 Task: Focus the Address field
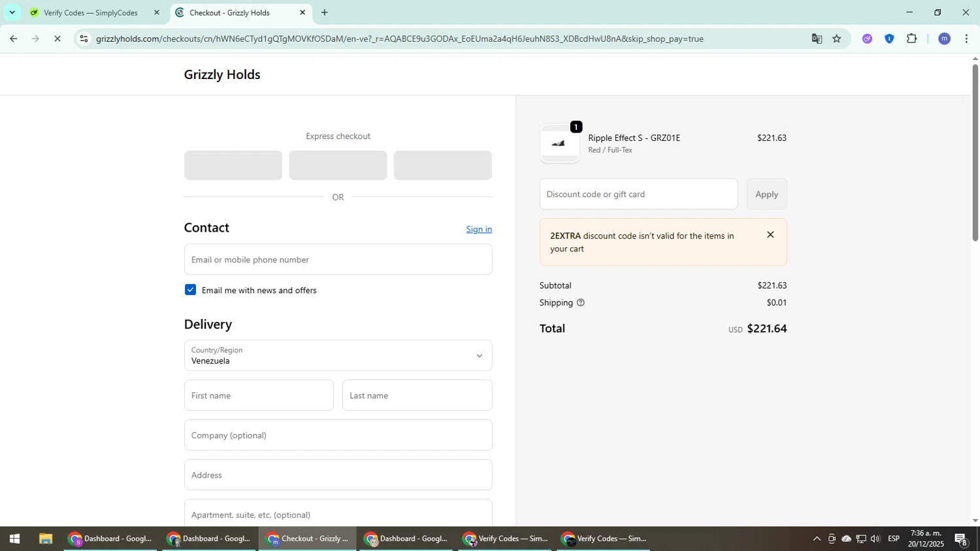pos(338,475)
